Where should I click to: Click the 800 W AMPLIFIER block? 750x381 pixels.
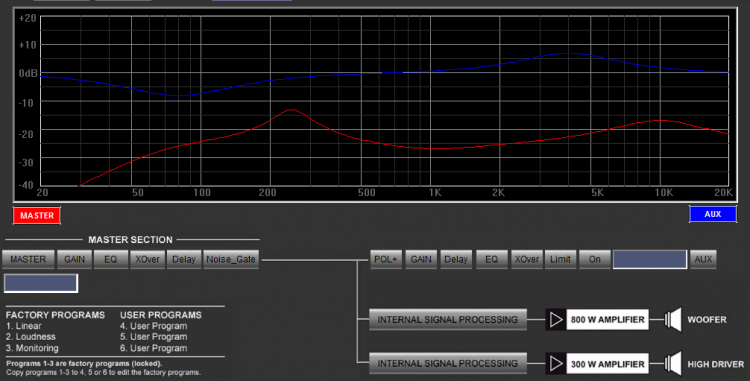pos(607,319)
